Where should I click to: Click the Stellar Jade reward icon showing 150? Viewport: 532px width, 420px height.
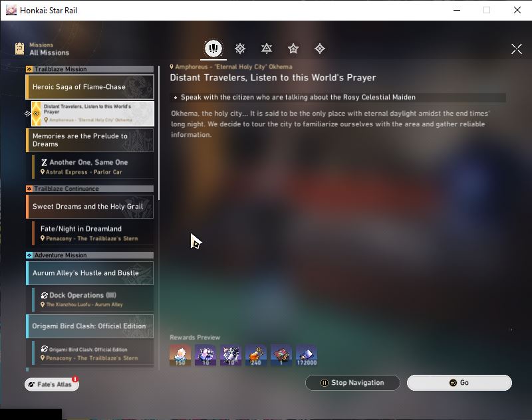(x=180, y=356)
